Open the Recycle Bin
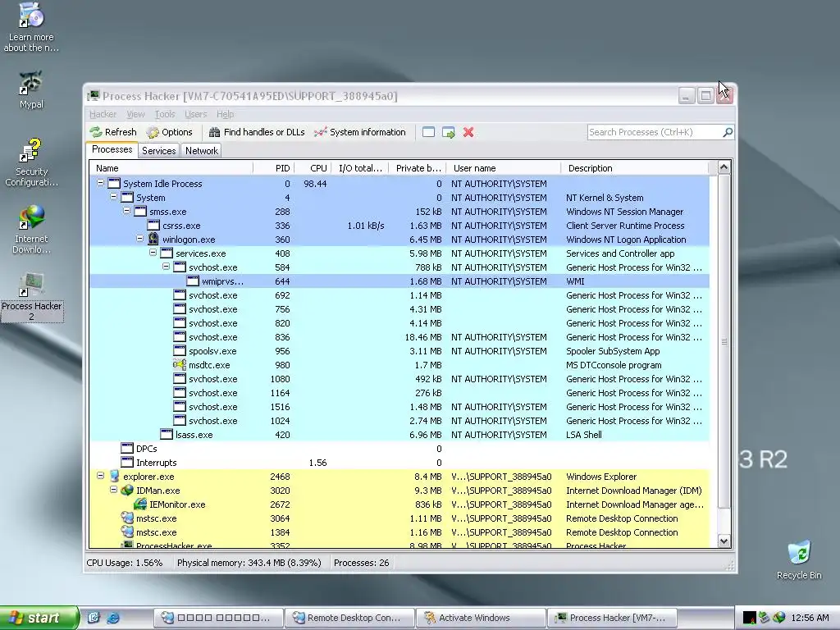Screen dimensions: 840x630 [x=799, y=560]
